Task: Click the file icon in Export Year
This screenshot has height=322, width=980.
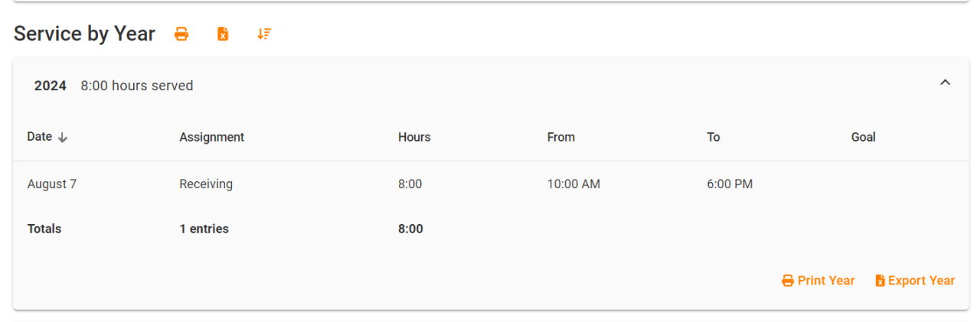Action: tap(880, 281)
